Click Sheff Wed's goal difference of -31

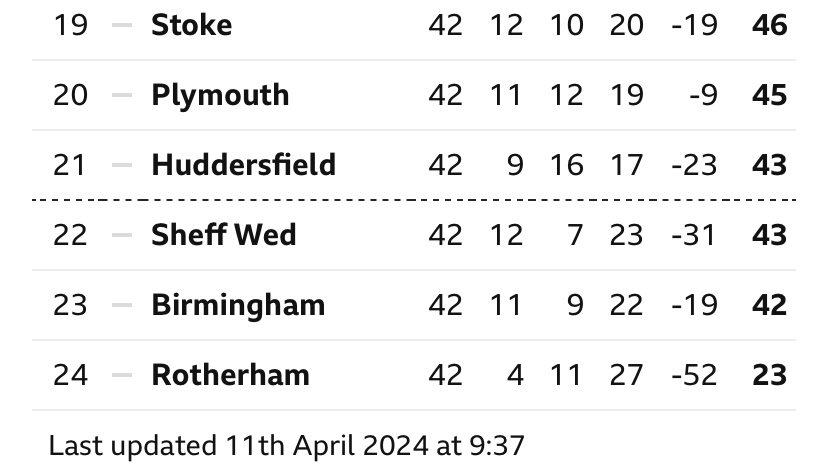[x=694, y=235]
